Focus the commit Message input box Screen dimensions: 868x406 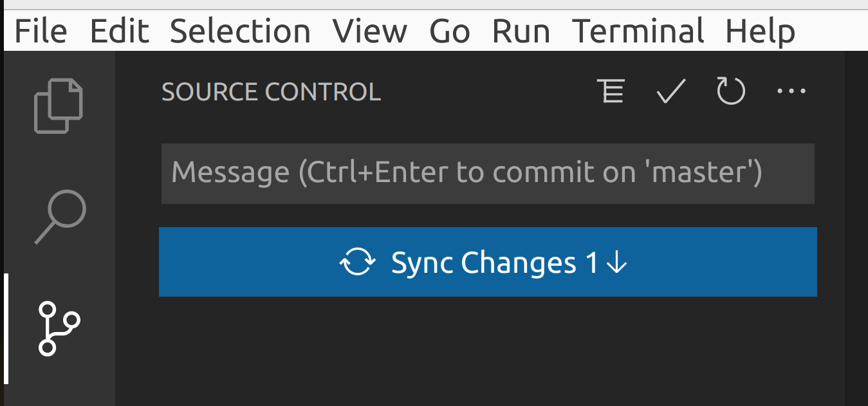tap(487, 173)
